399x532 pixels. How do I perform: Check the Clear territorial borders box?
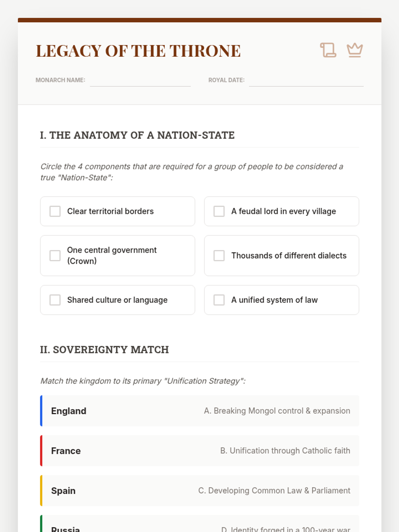click(55, 211)
